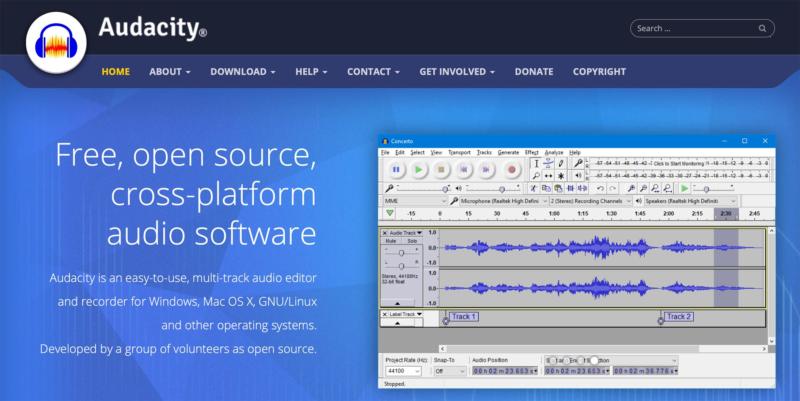Select the pencil Draw tool
This screenshot has height=401, width=800.
561,163
